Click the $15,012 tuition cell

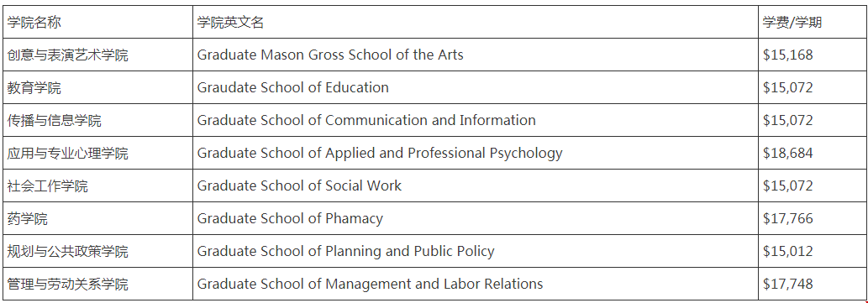coord(812,251)
